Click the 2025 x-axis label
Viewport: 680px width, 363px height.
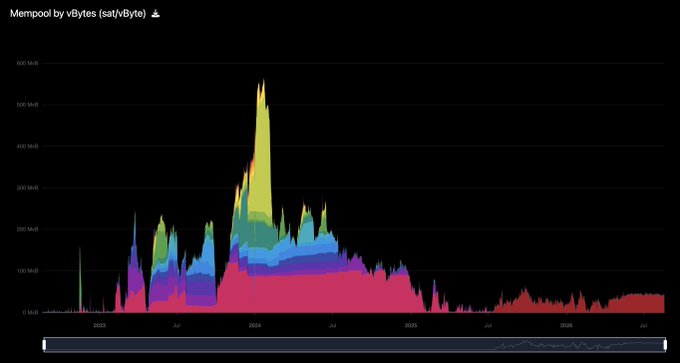coord(411,325)
